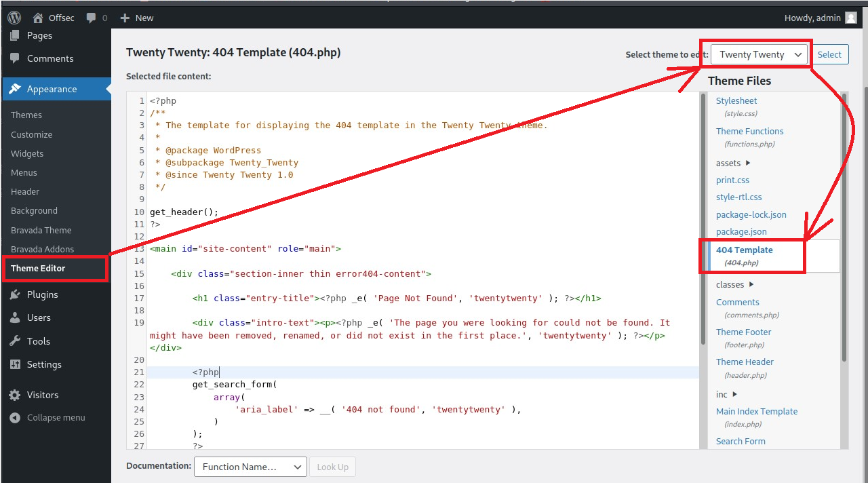Click the Tools wrench icon
This screenshot has height=483, width=868.
(x=15, y=341)
